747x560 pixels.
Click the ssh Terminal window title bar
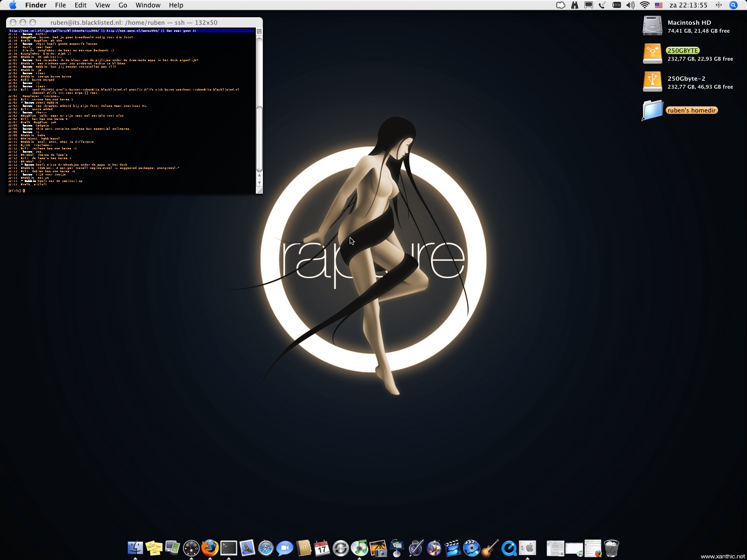click(x=134, y=22)
